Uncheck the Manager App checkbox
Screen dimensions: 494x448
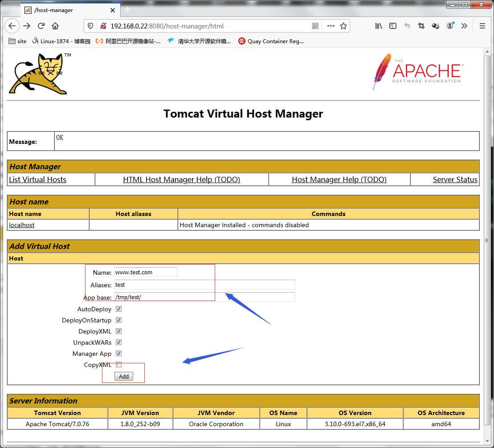[x=119, y=354]
